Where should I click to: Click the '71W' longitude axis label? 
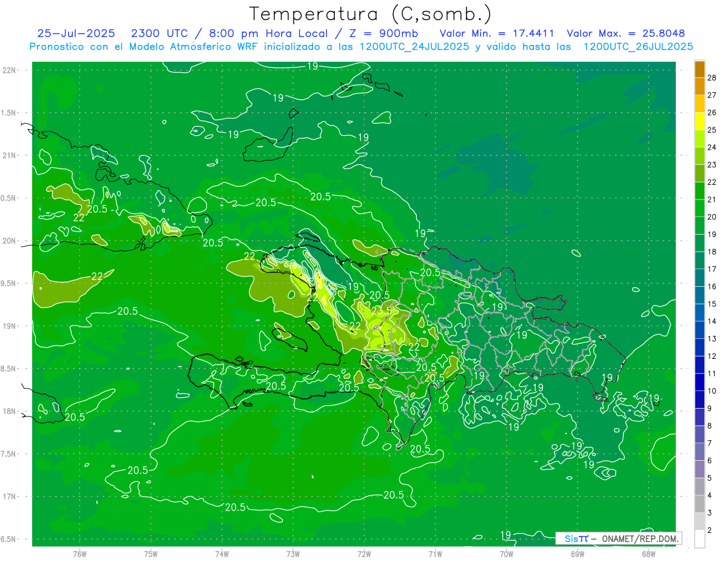tap(435, 554)
